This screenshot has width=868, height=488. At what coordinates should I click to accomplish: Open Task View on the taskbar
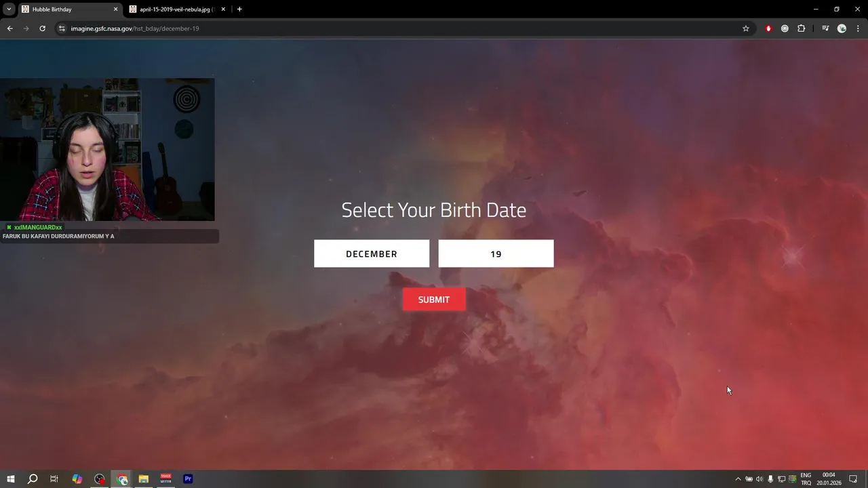click(x=54, y=479)
